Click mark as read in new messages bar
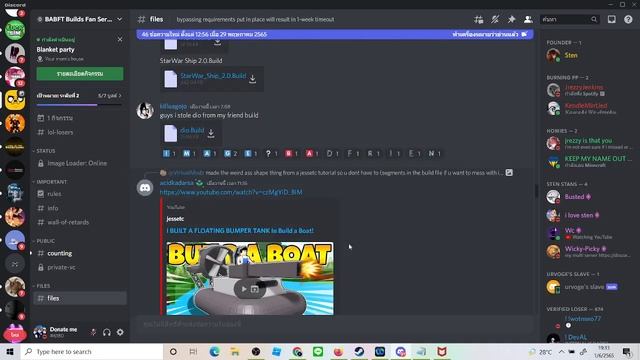This screenshot has height=360, width=640. [489, 34]
